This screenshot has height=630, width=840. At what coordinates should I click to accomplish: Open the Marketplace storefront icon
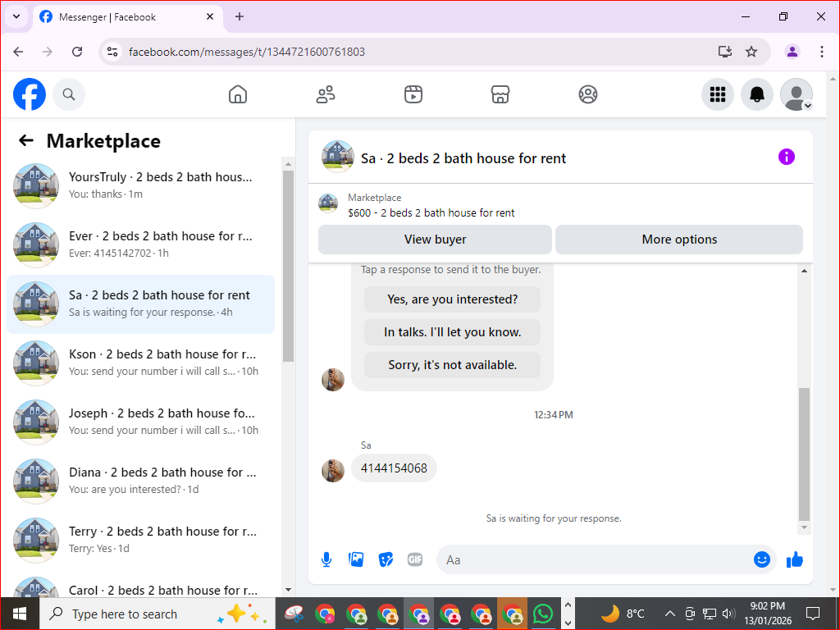(500, 94)
